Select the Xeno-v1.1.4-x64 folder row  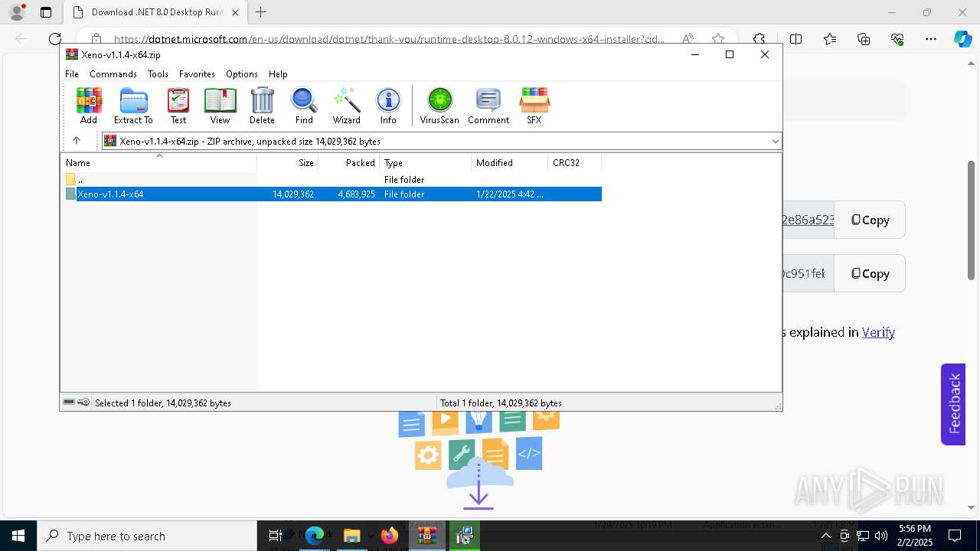point(332,194)
